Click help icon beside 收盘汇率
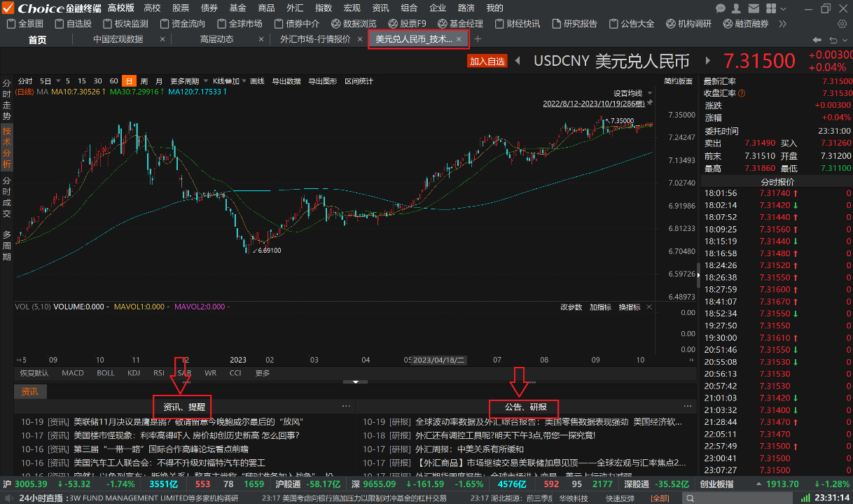The height and width of the screenshot is (504, 853). click(x=741, y=93)
